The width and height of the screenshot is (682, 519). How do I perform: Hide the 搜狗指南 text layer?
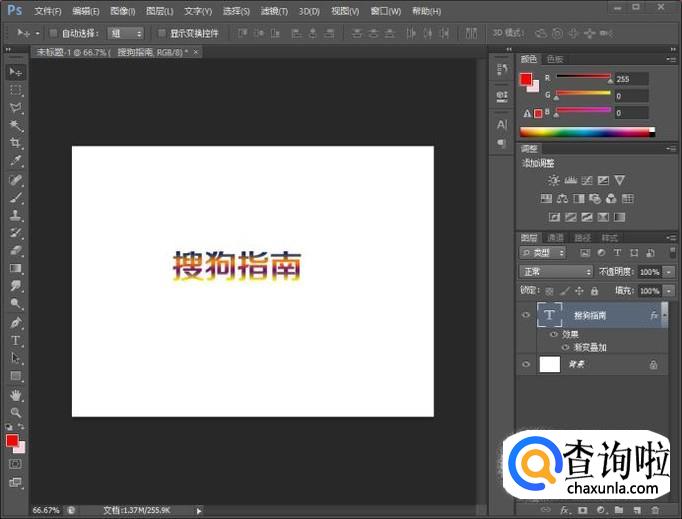526,315
